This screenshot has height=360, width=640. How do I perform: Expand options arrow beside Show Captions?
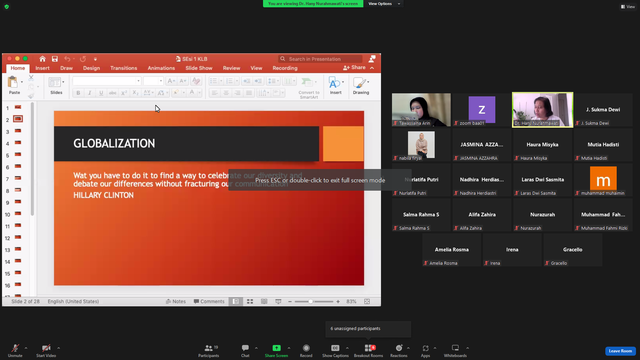(347, 348)
